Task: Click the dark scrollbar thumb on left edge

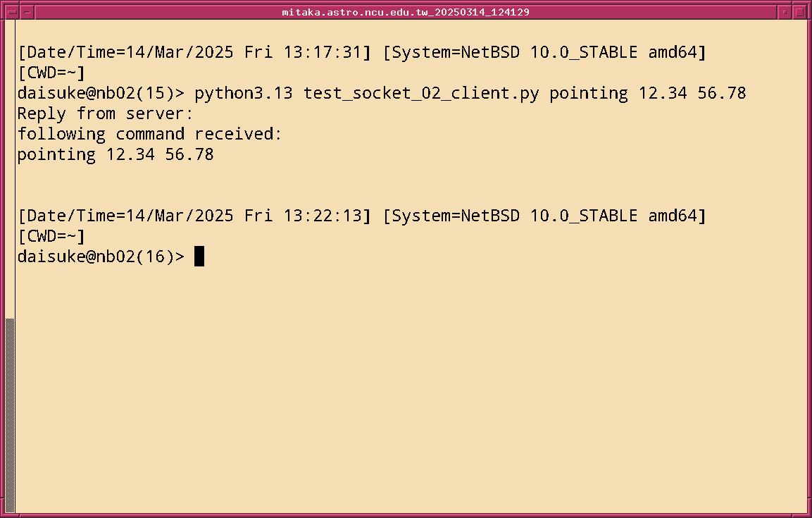Action: (x=10, y=415)
